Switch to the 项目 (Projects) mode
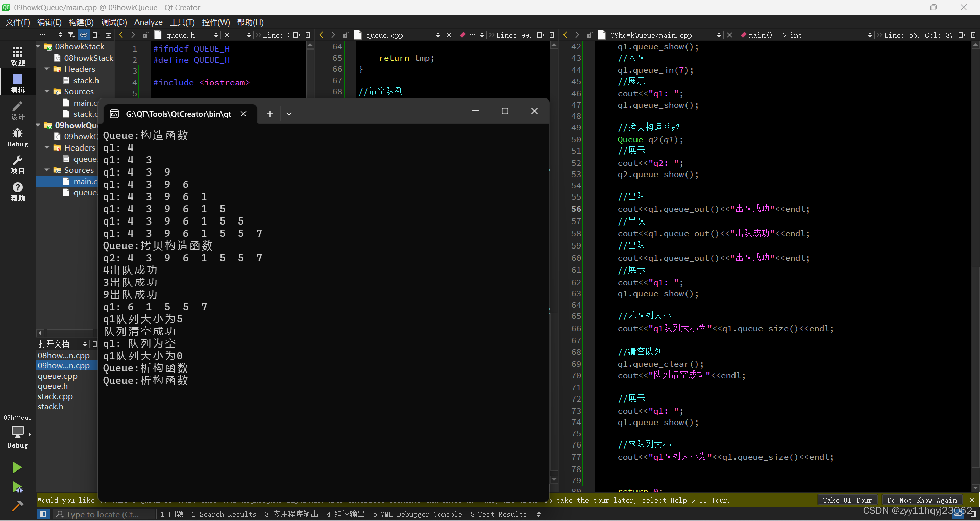This screenshot has height=521, width=980. (17, 164)
